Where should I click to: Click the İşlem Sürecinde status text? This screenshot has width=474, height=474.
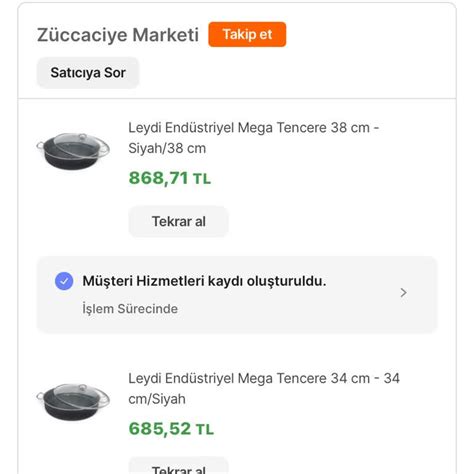130,309
